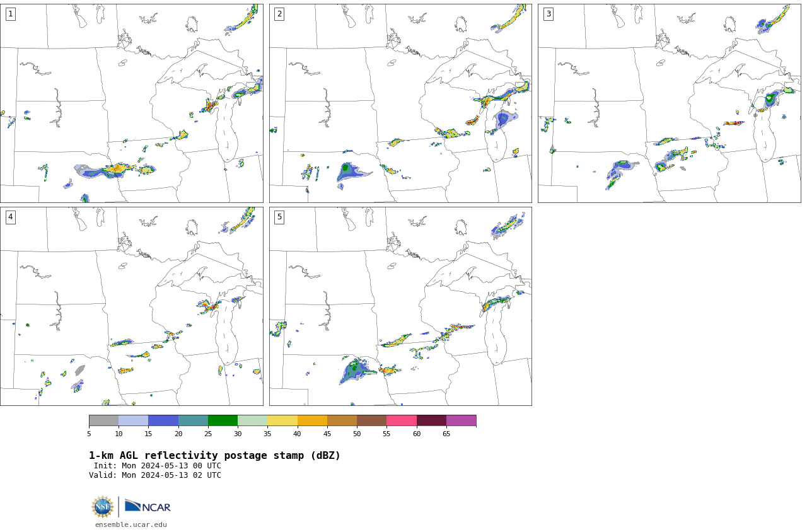Click the panel number 4 label

(x=10, y=217)
